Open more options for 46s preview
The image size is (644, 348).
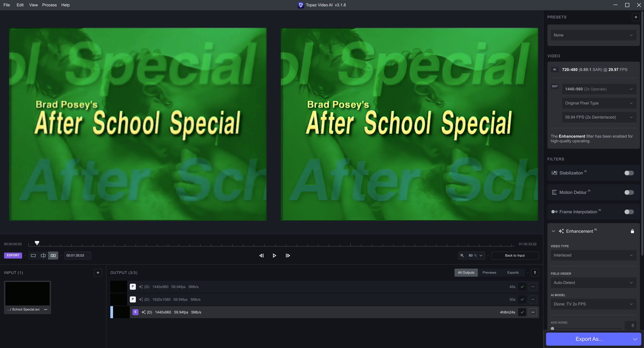click(533, 287)
